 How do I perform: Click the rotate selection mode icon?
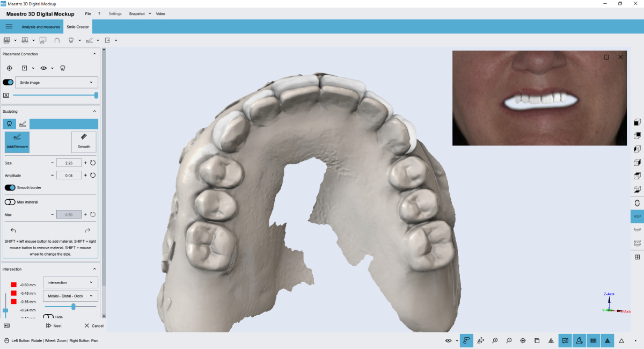coord(466,340)
